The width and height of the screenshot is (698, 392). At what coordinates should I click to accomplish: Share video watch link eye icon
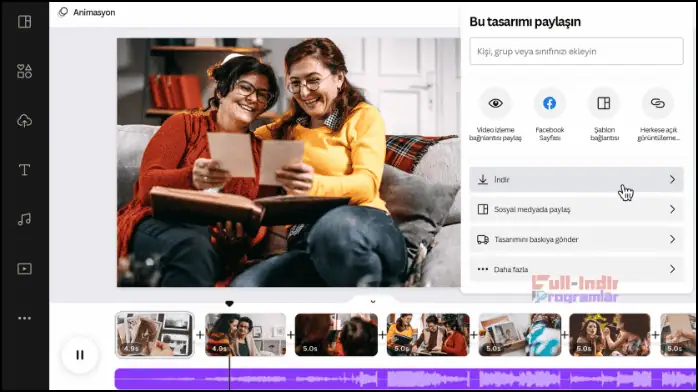pos(495,103)
